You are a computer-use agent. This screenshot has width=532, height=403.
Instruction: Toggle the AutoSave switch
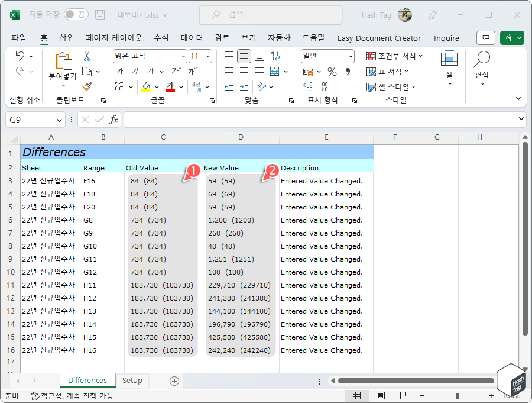coord(76,15)
